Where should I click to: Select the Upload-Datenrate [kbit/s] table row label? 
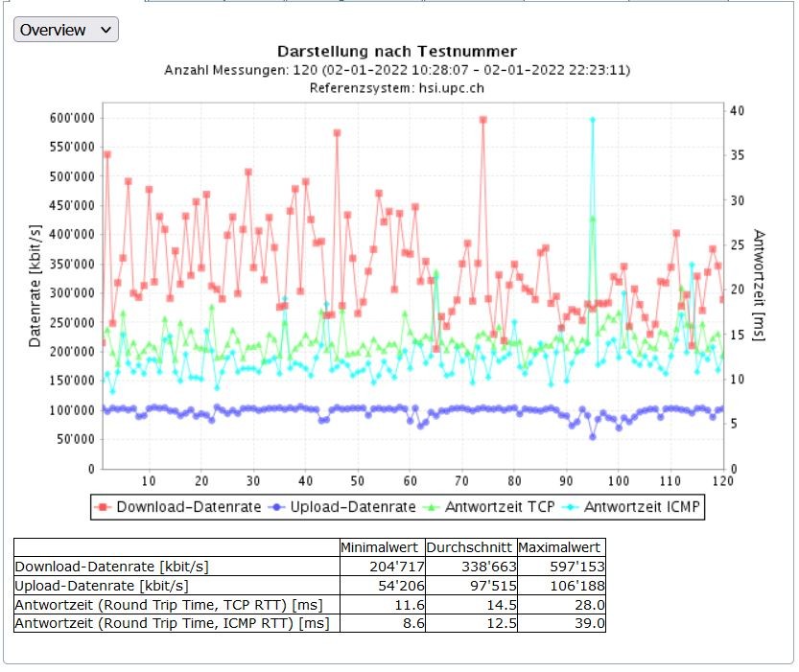tap(102, 586)
